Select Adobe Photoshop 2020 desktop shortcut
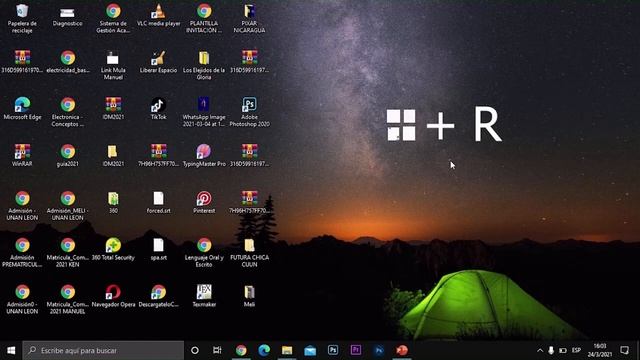The width and height of the screenshot is (640, 360). coord(249,112)
